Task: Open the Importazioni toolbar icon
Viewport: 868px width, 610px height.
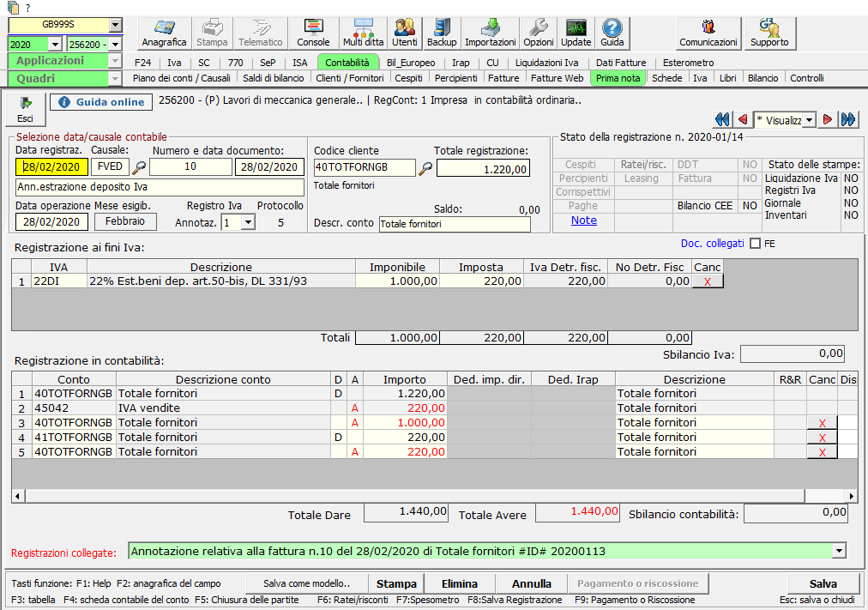Action: [x=491, y=33]
